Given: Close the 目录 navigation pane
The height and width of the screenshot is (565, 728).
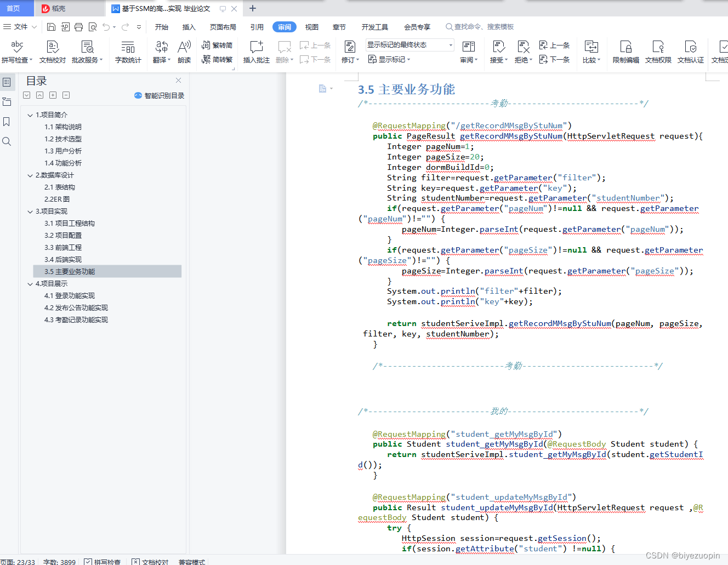Looking at the screenshot, I should click(178, 81).
